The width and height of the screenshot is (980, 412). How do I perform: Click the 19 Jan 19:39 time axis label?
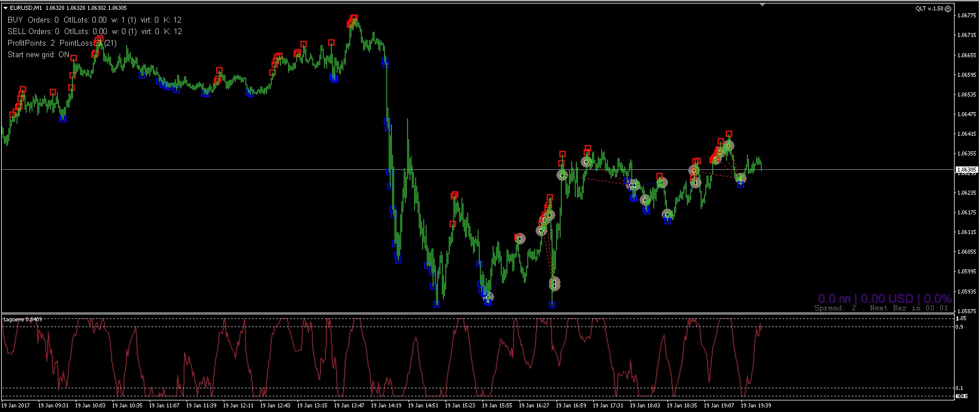[756, 406]
